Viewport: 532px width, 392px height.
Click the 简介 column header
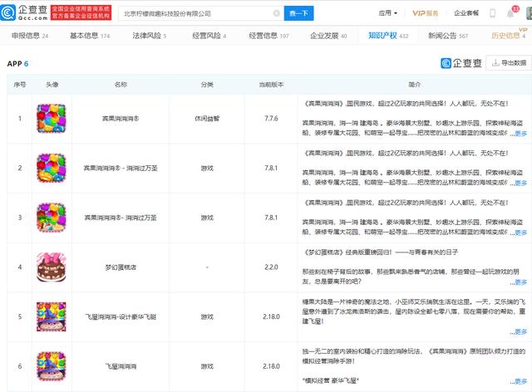414,85
